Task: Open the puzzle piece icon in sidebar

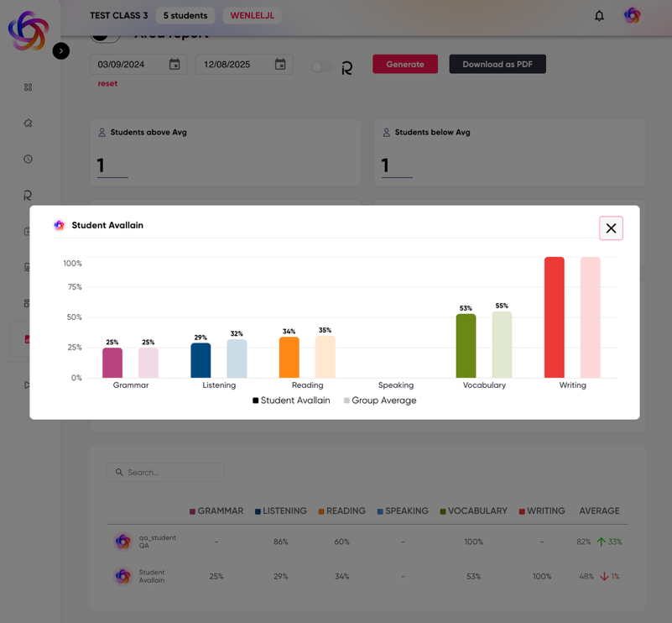Action: point(28,123)
